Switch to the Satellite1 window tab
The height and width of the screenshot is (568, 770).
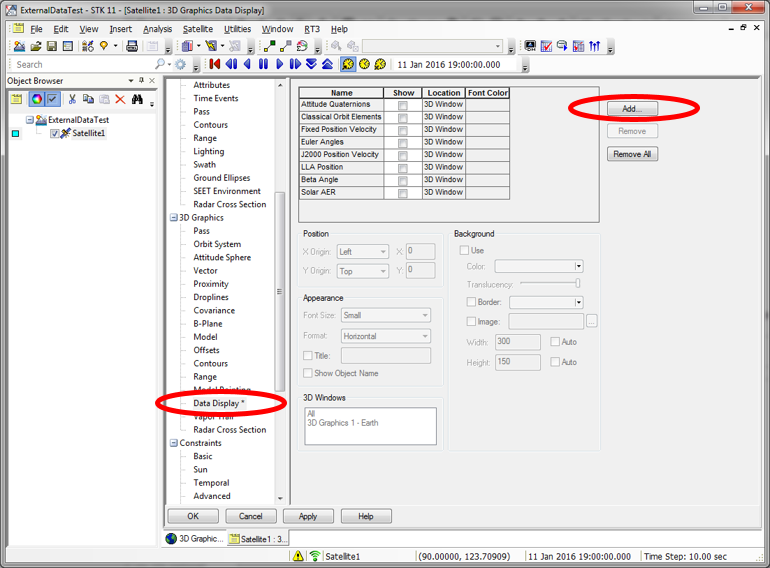[259, 539]
